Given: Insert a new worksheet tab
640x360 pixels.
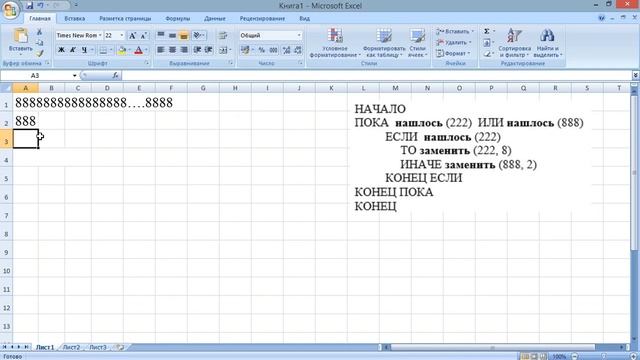Looking at the screenshot, I should pyautogui.click(x=120, y=347).
